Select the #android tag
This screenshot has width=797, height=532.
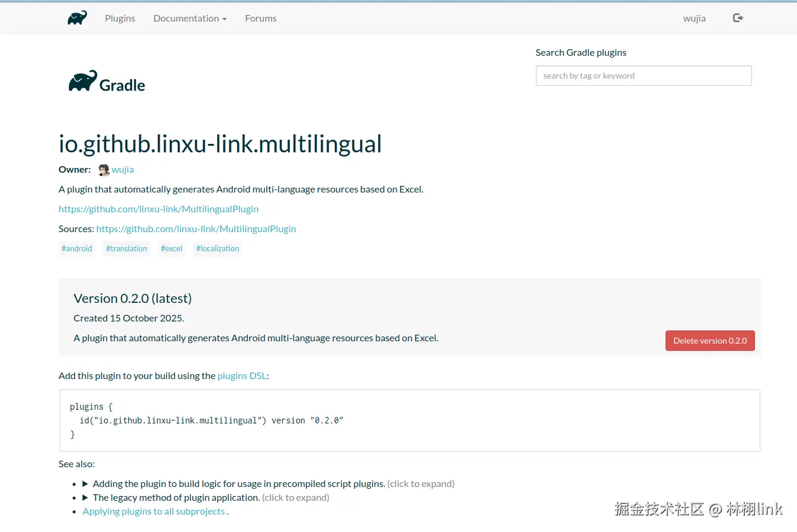pos(77,248)
